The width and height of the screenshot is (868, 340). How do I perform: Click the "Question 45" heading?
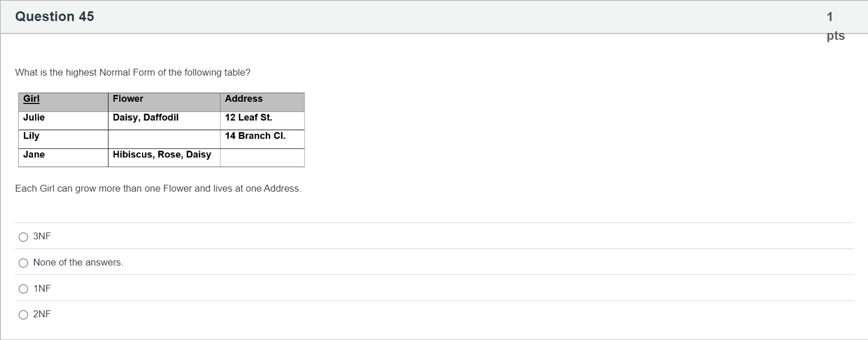click(x=55, y=16)
